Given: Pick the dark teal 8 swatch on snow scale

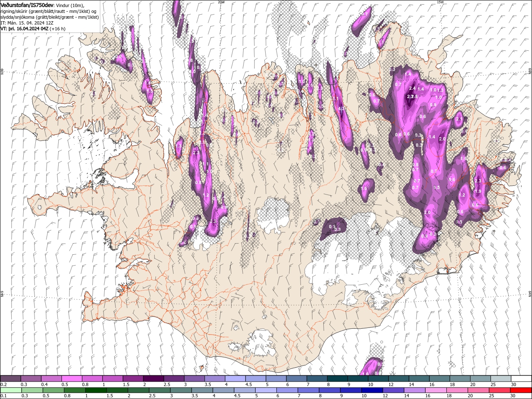Looking at the screenshot, I should pos(337,379).
